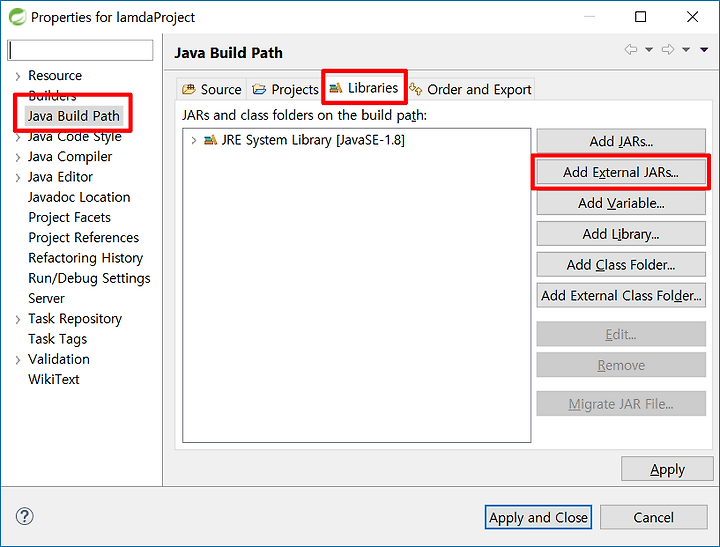This screenshot has height=547, width=720.
Task: Click Add External Class Folder... button
Action: [x=621, y=295]
